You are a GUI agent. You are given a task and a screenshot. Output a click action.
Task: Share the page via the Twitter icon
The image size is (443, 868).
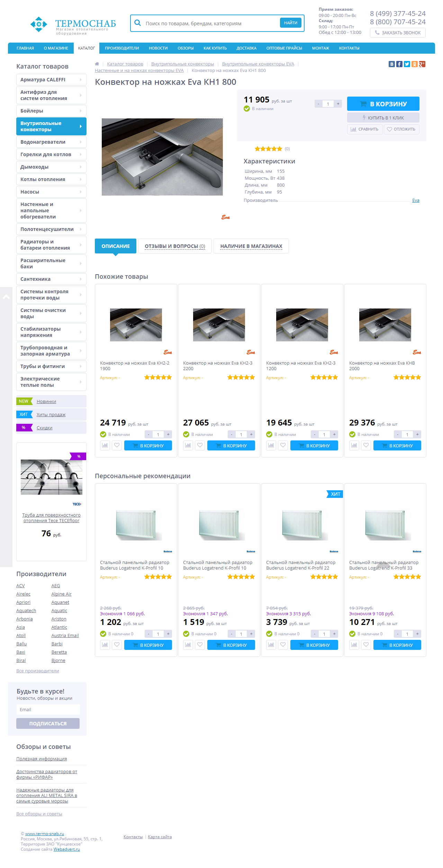pos(407,64)
